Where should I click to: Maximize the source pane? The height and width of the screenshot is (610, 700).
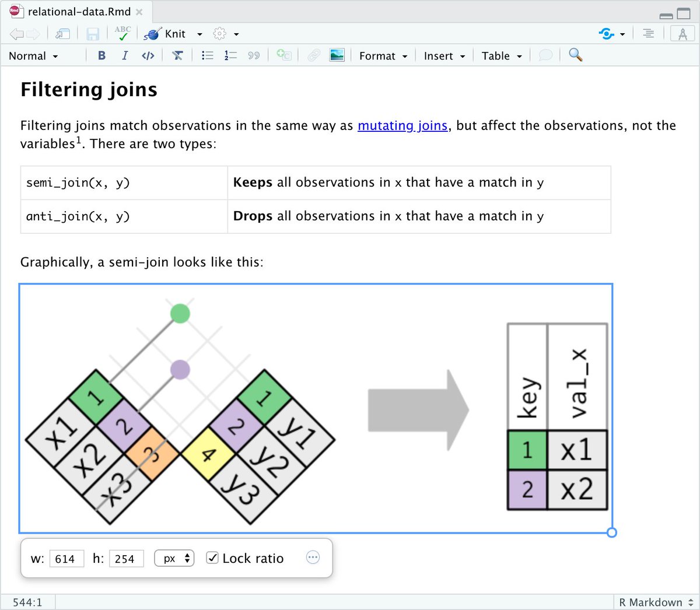pyautogui.click(x=684, y=14)
